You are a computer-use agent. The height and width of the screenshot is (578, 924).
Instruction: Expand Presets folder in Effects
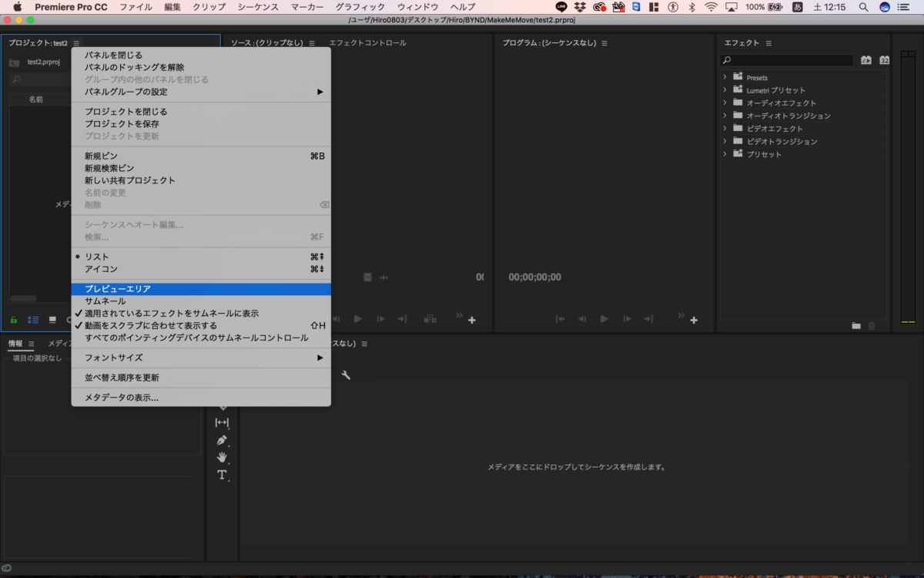(725, 78)
